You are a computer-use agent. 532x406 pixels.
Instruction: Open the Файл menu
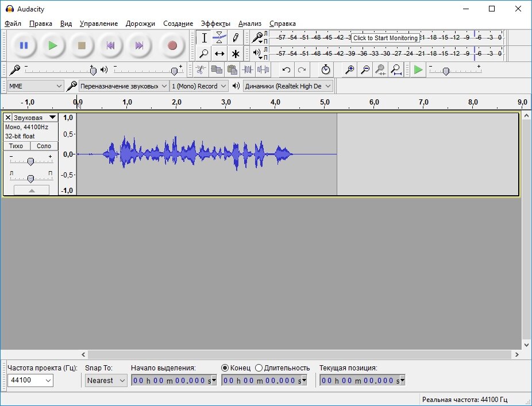click(13, 24)
